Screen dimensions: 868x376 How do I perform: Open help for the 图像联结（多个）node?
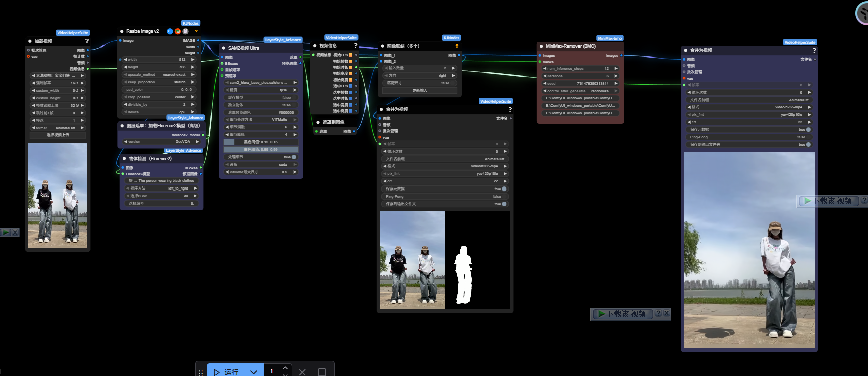[457, 46]
